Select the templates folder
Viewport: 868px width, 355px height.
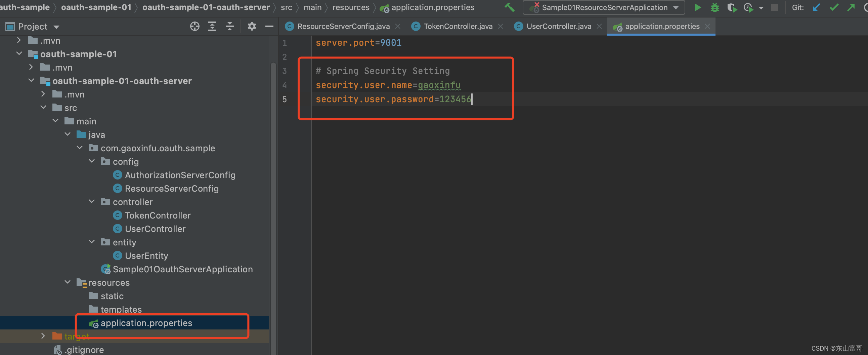pyautogui.click(x=121, y=310)
